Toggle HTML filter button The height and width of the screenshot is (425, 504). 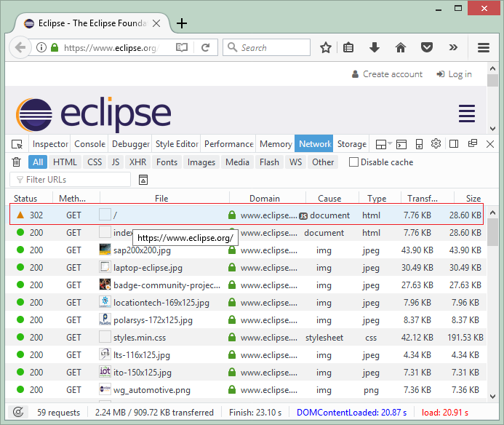tap(65, 162)
